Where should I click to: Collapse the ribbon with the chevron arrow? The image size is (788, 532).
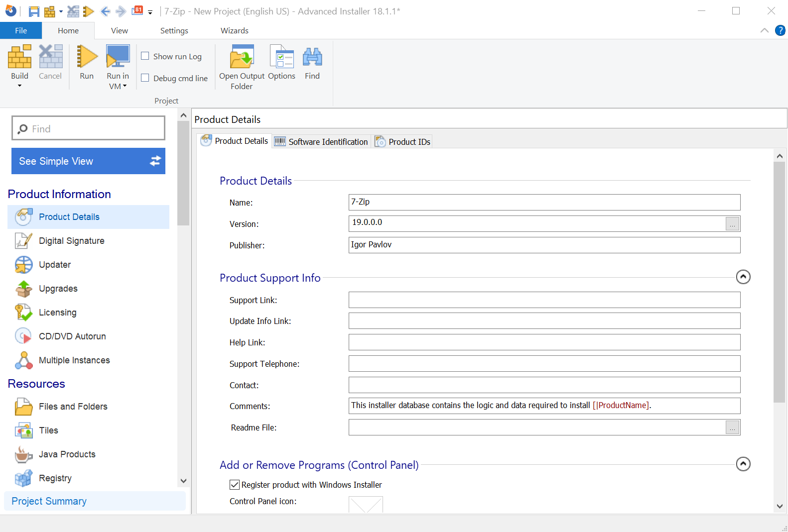[x=765, y=30]
